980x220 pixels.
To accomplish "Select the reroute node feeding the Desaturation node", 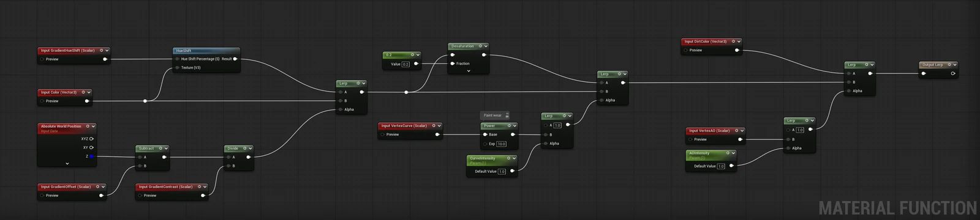I will (406, 92).
